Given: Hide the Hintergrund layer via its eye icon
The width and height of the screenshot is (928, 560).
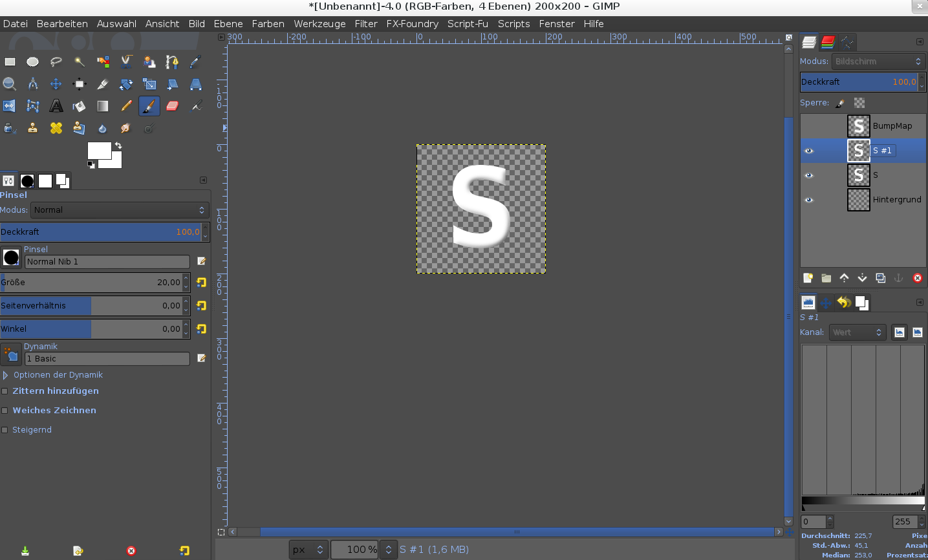Looking at the screenshot, I should [808, 200].
